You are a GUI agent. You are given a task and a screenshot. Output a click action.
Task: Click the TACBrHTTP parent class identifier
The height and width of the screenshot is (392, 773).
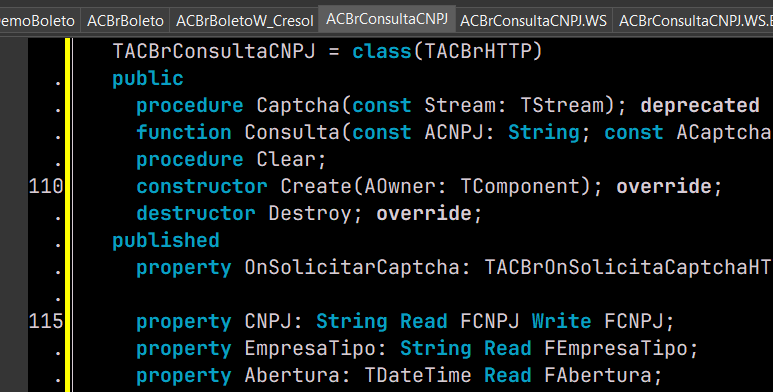coord(477,51)
